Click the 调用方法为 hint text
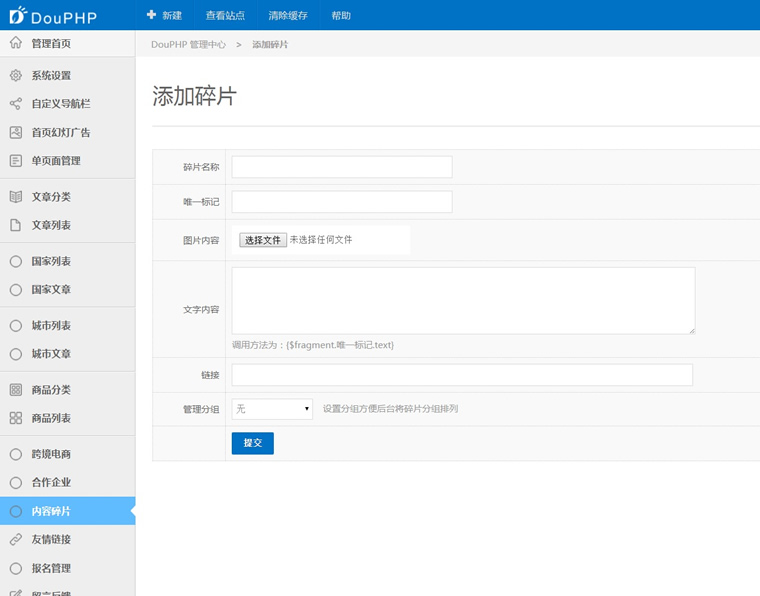 [313, 345]
